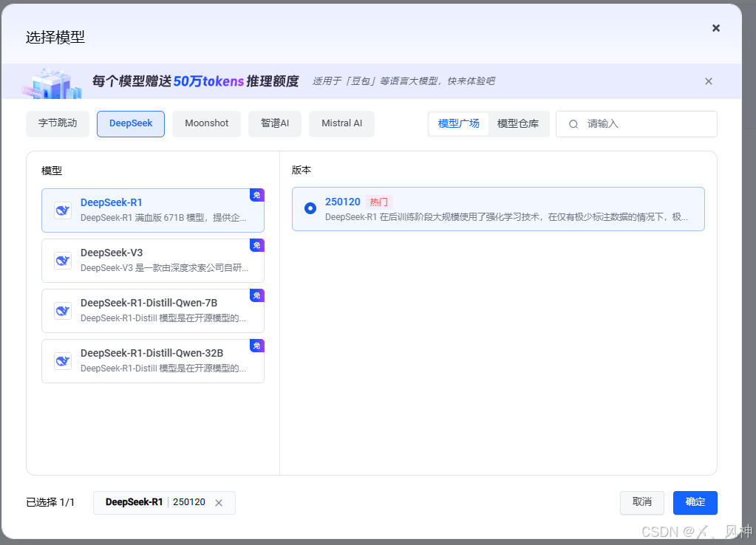This screenshot has height=545, width=756.
Task: Click the DeepSeek-R1 selected chip label
Action: (134, 502)
